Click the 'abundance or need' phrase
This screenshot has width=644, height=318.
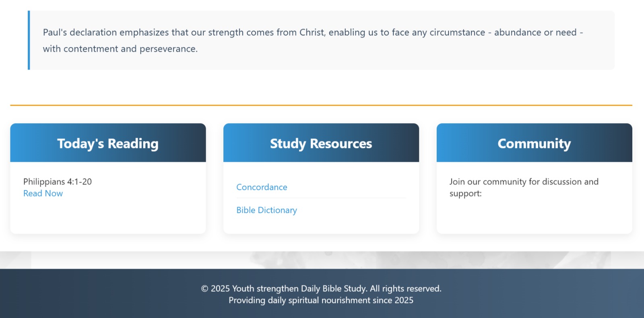tap(535, 33)
